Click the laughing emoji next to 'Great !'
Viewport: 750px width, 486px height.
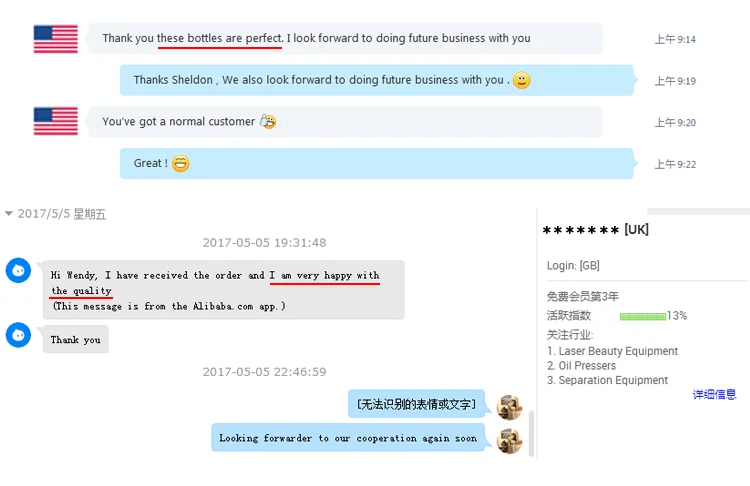[180, 164]
